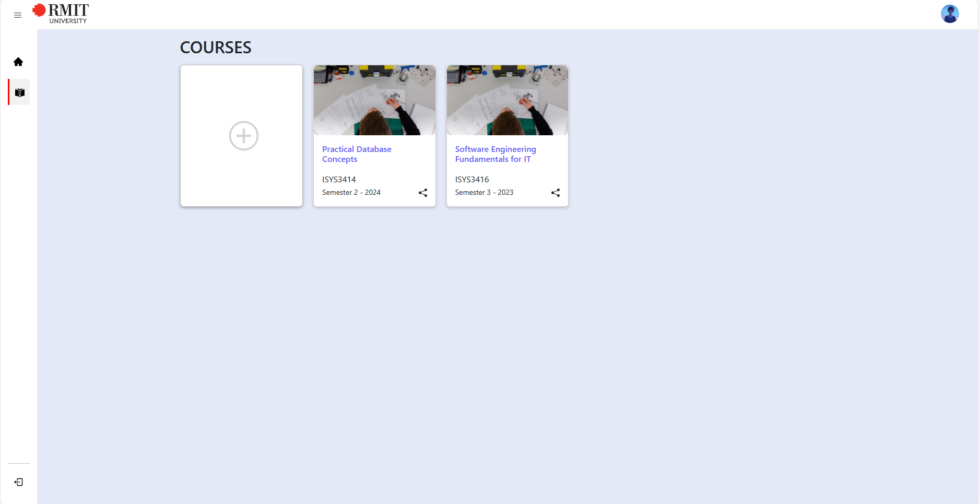Click the logout icon at sidebar bottom
Viewport: 980px width, 504px height.
[x=19, y=482]
